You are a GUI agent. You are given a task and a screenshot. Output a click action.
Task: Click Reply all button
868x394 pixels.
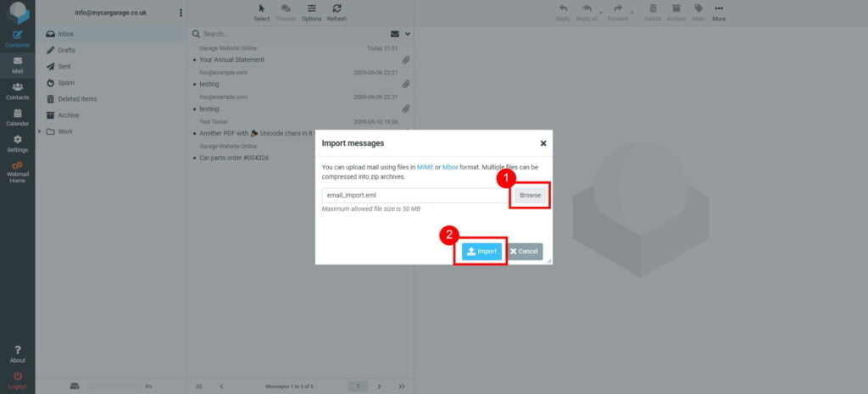coord(587,13)
